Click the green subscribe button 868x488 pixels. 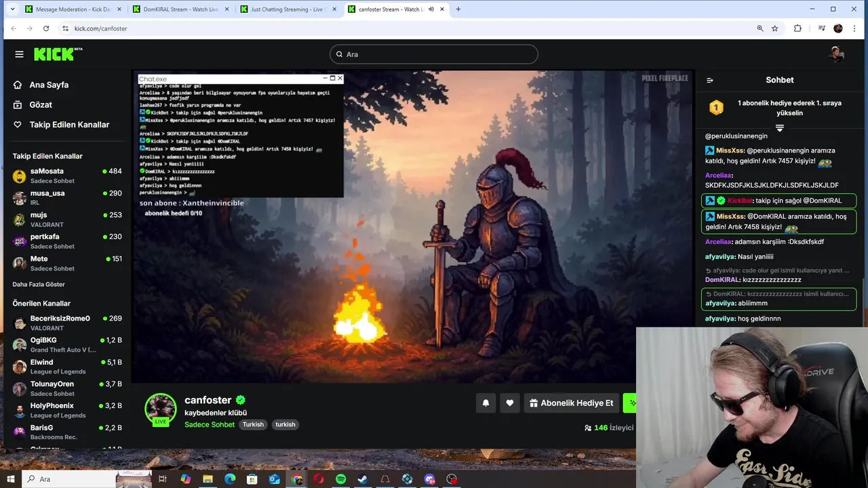pos(630,403)
